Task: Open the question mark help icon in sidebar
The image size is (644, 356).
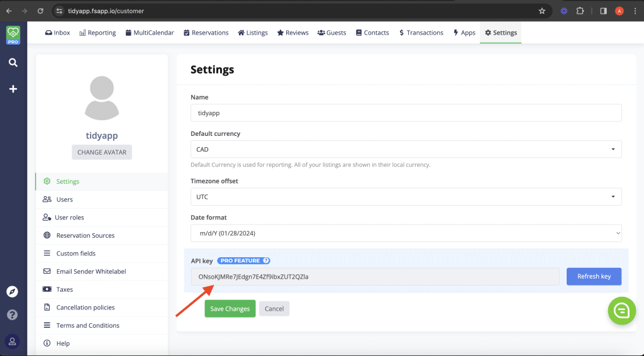Action: tap(13, 314)
